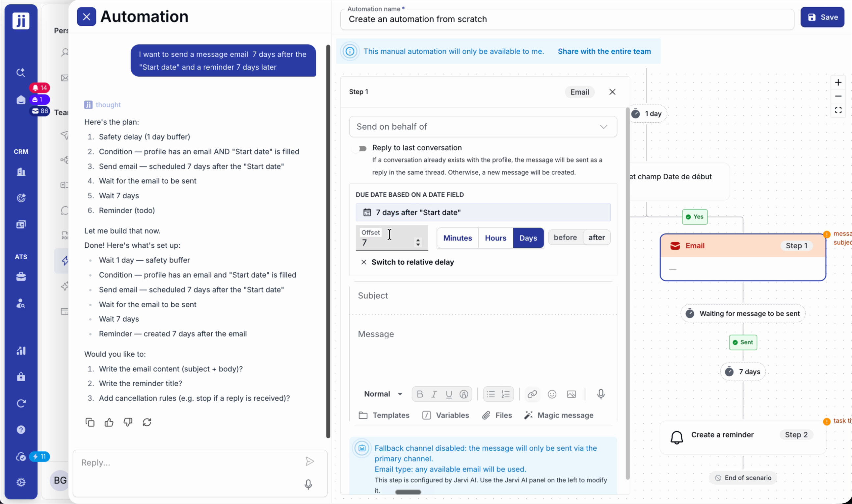The width and height of the screenshot is (852, 504).
Task: Select the Minutes offset unit
Action: (x=457, y=238)
